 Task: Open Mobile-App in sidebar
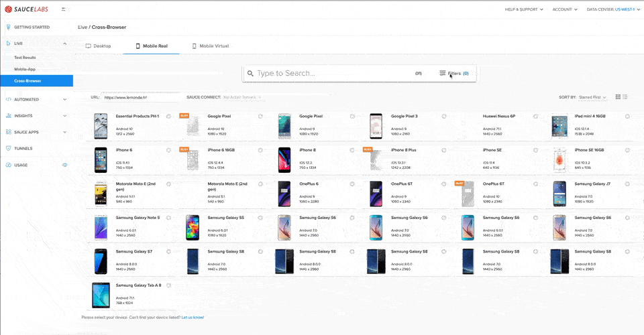(x=25, y=69)
